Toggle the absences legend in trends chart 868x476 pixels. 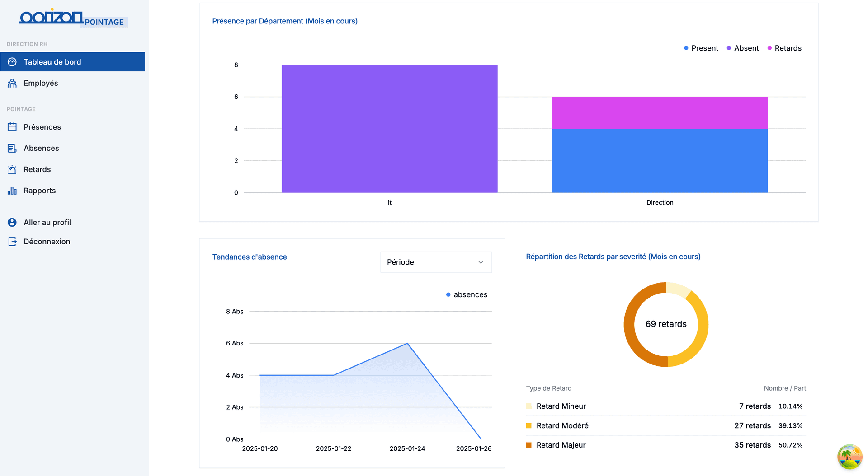click(467, 295)
